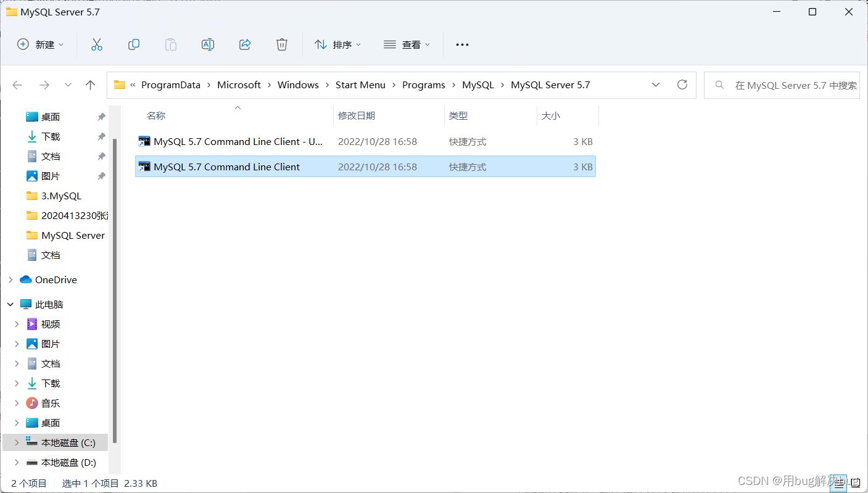This screenshot has height=493, width=868.
Task: Open the three-dot See more menu
Action: click(462, 44)
